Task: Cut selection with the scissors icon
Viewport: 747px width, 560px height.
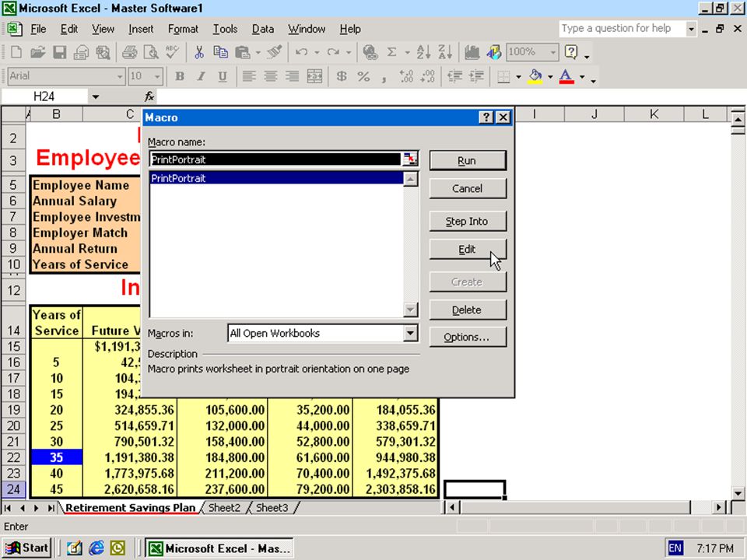Action: click(x=198, y=52)
